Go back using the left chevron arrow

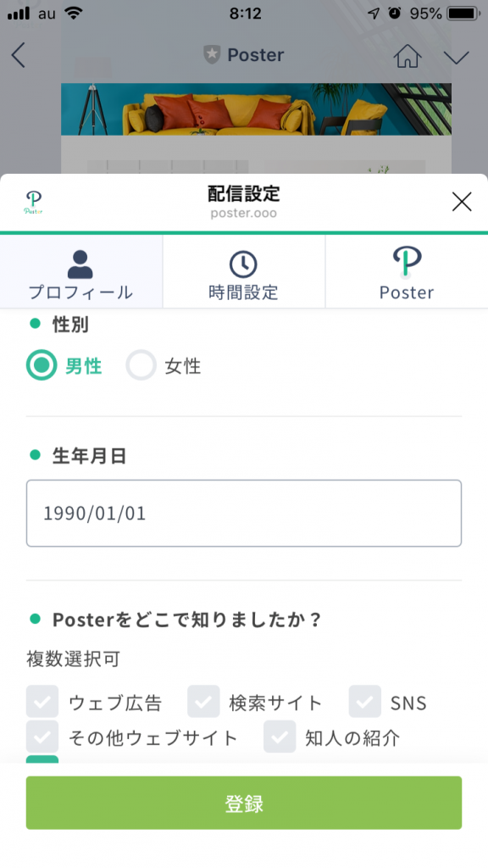pyautogui.click(x=19, y=55)
